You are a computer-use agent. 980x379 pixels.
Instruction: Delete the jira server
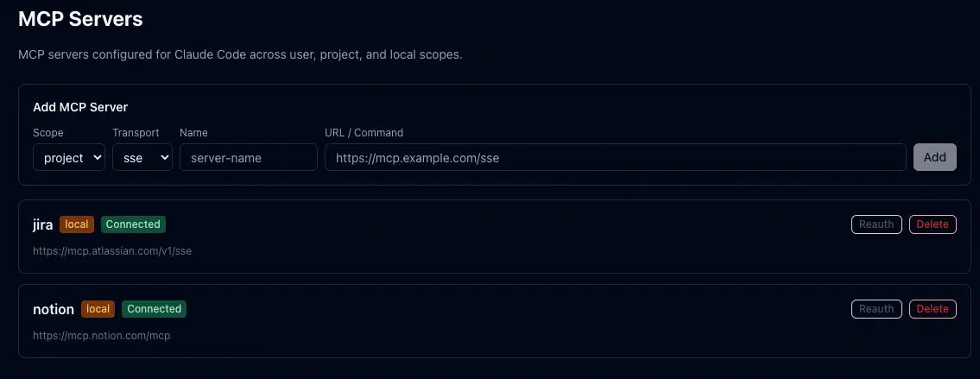coord(933,224)
